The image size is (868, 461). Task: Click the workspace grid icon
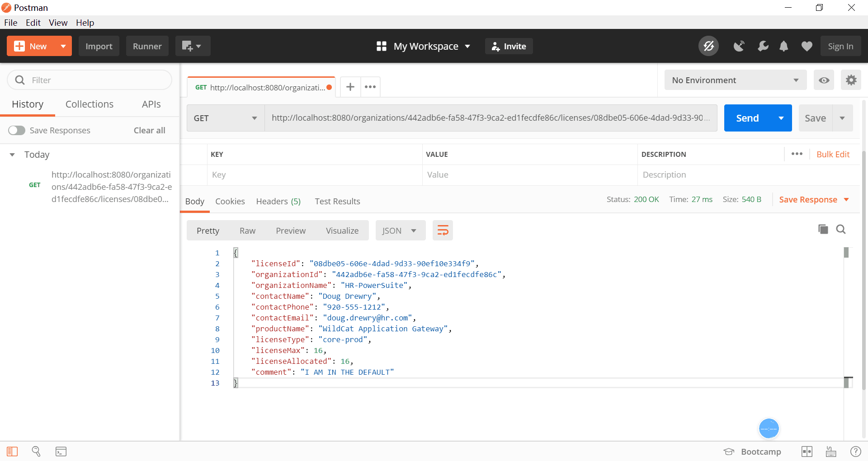click(381, 46)
